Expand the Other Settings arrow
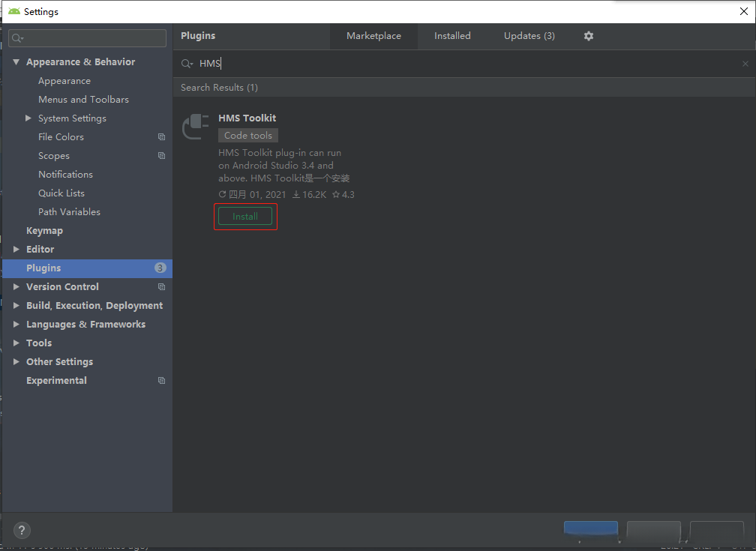 [x=16, y=361]
